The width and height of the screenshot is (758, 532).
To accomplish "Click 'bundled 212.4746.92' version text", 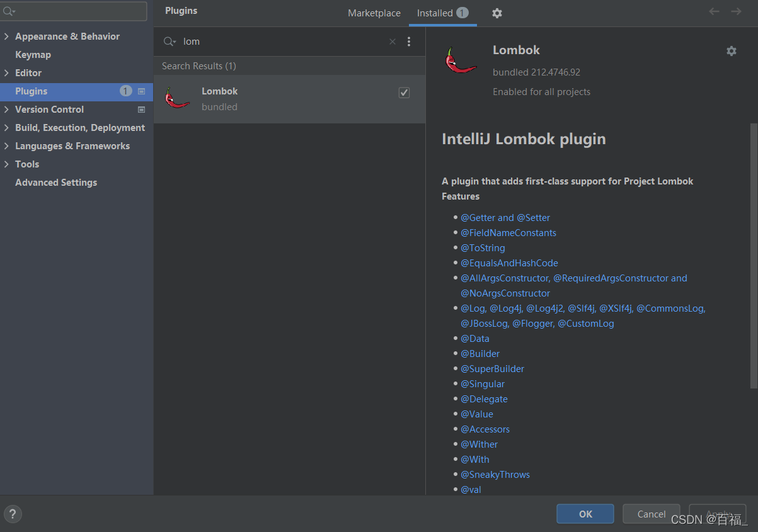I will tap(537, 72).
